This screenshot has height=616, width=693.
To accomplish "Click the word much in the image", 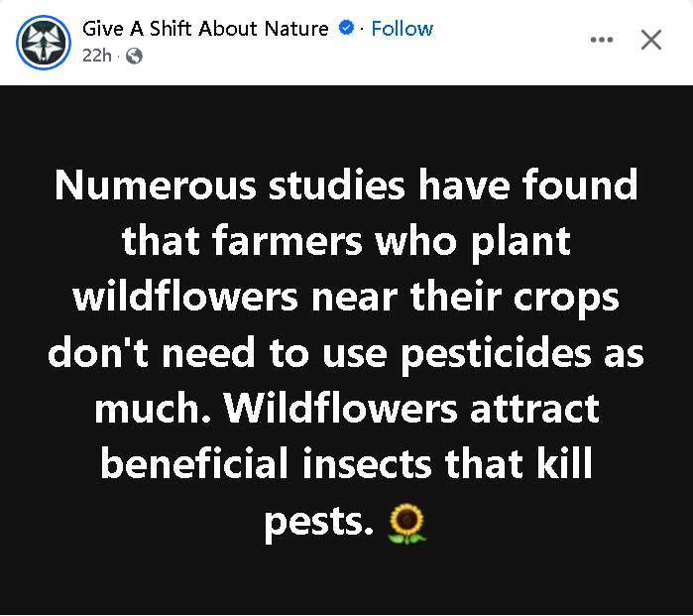I will click(x=153, y=409).
